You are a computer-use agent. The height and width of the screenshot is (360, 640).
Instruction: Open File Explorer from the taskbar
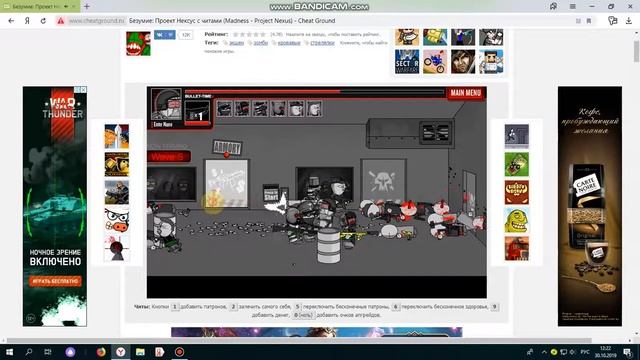click(x=140, y=352)
